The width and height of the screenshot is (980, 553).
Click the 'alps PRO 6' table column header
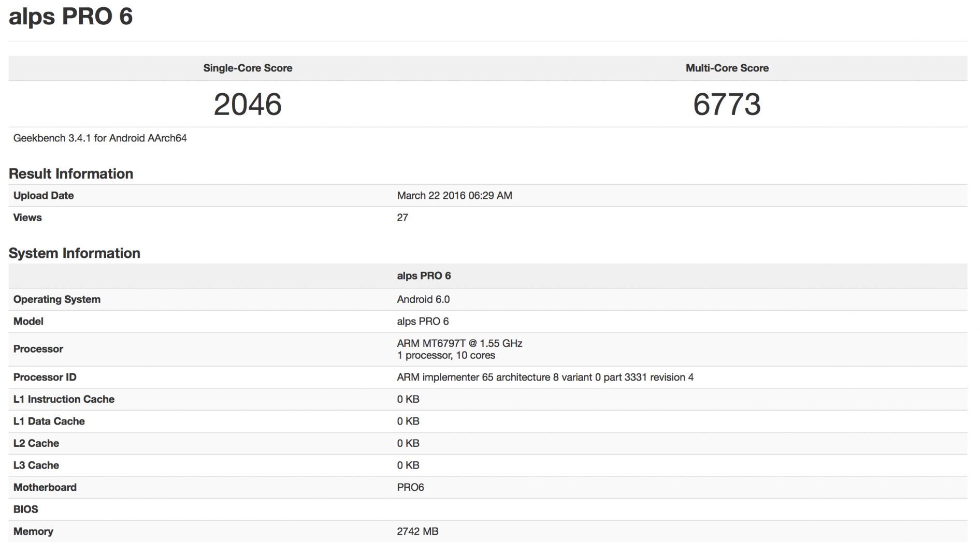point(424,275)
